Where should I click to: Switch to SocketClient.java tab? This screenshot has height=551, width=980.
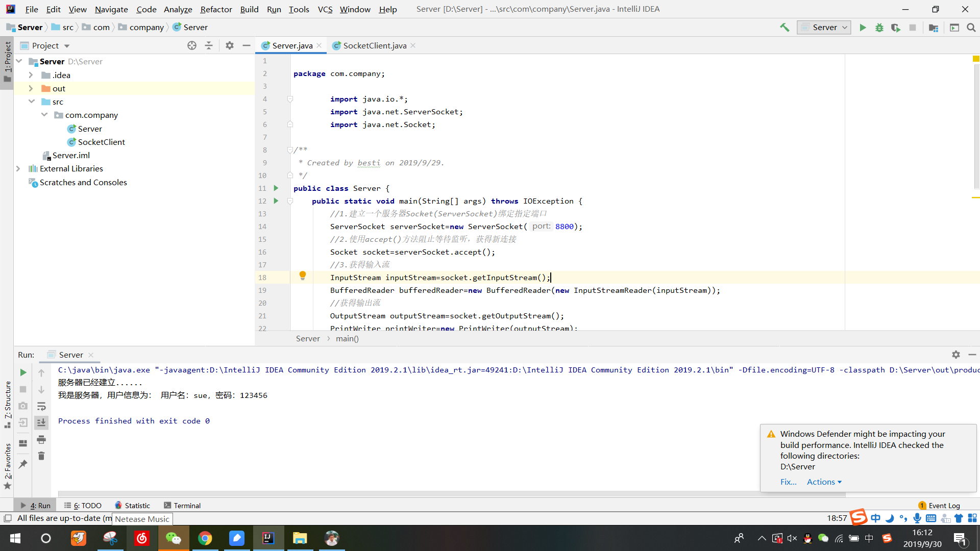point(374,45)
